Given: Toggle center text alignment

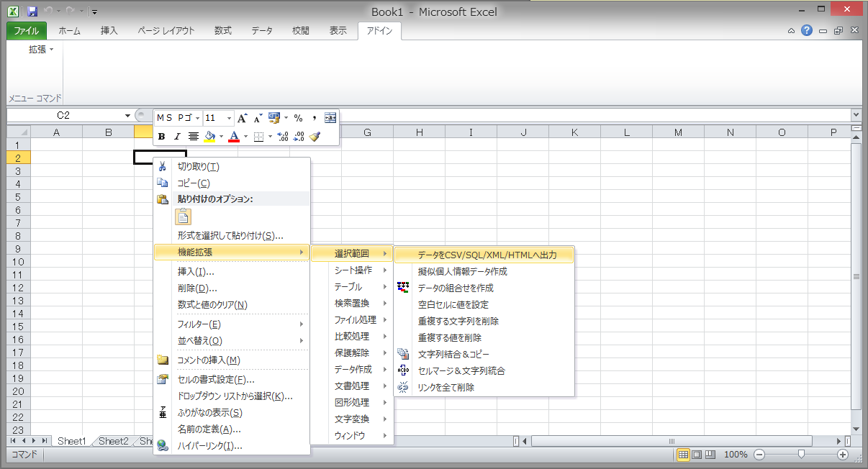Looking at the screenshot, I should click(193, 135).
